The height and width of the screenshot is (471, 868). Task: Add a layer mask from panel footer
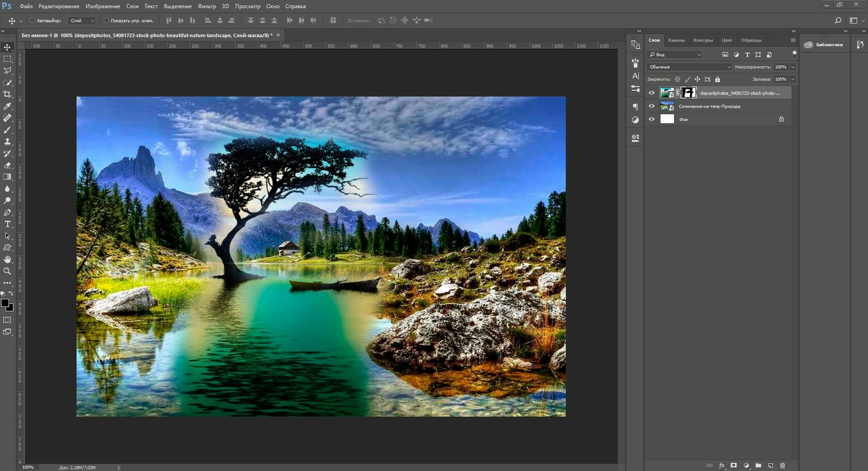click(734, 466)
